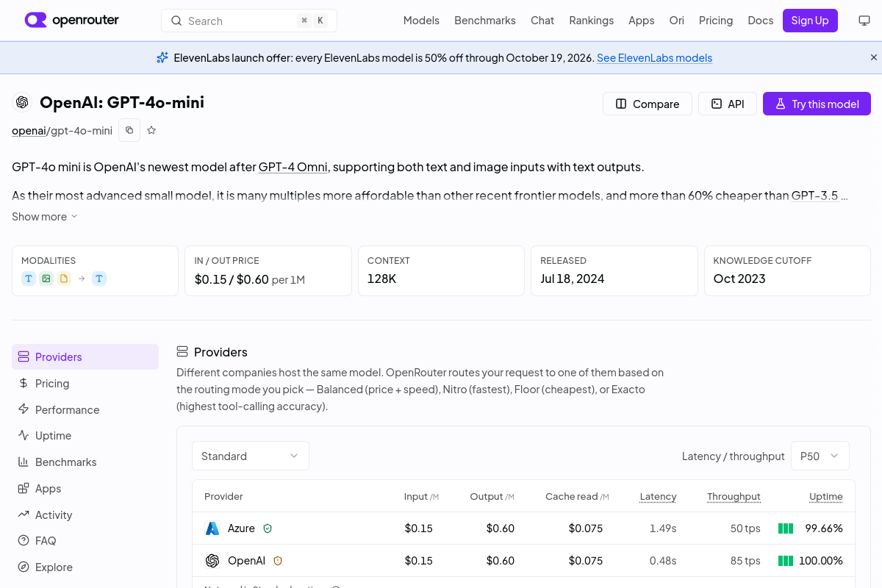Focus the Search input field
The image size is (882, 588).
click(x=249, y=21)
